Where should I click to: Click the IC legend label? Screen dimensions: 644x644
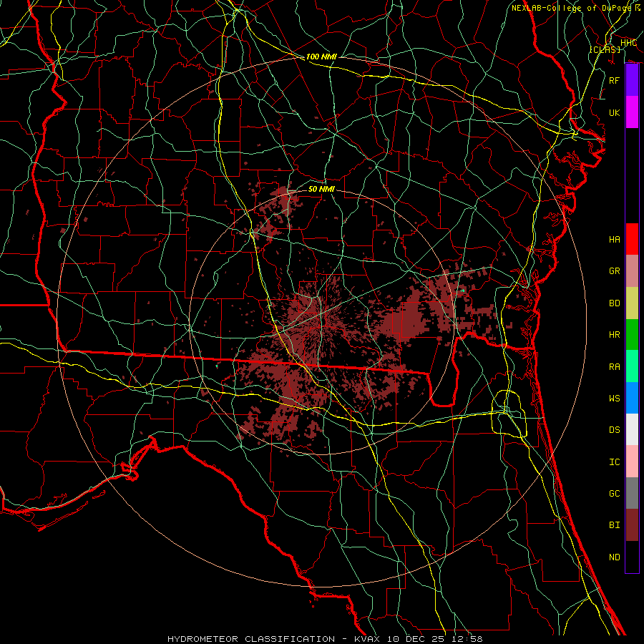[615, 462]
